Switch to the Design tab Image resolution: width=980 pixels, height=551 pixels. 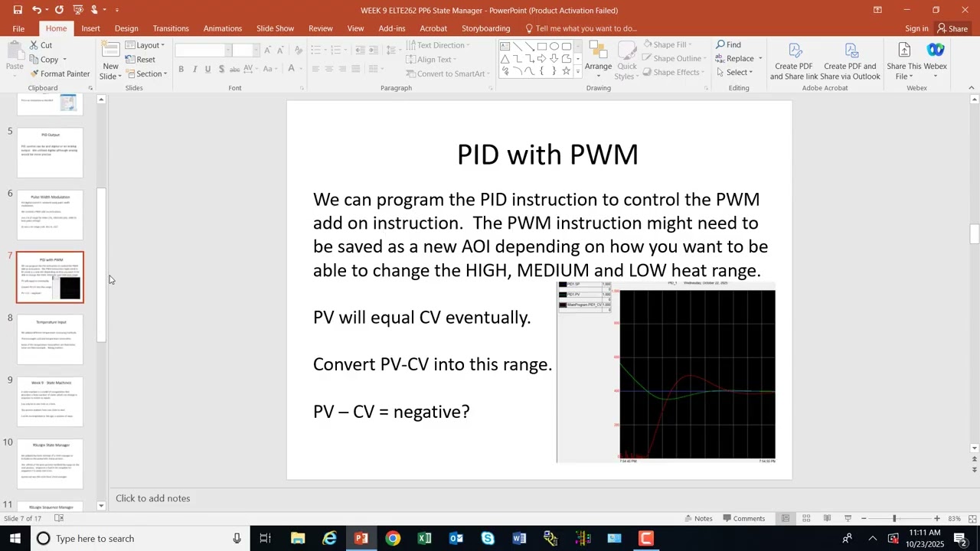126,28
